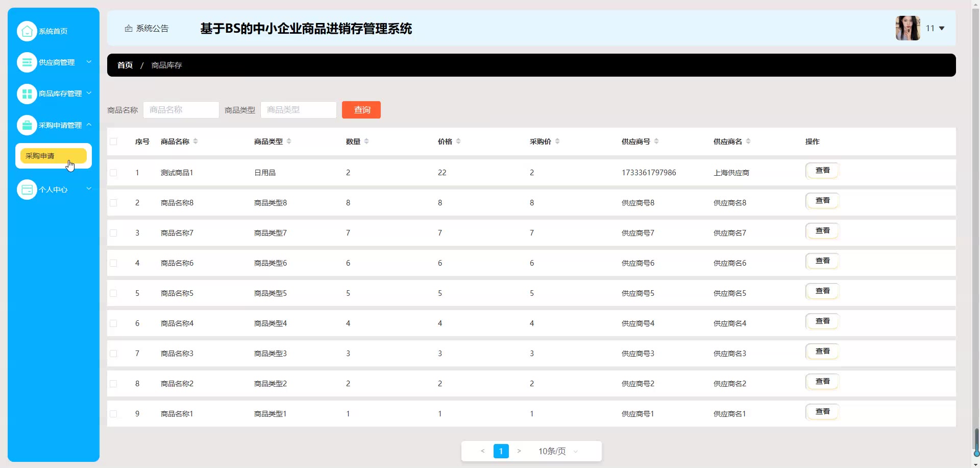This screenshot has width=980, height=468.
Task: Click the 商品库存管理 grid icon
Action: point(27,93)
